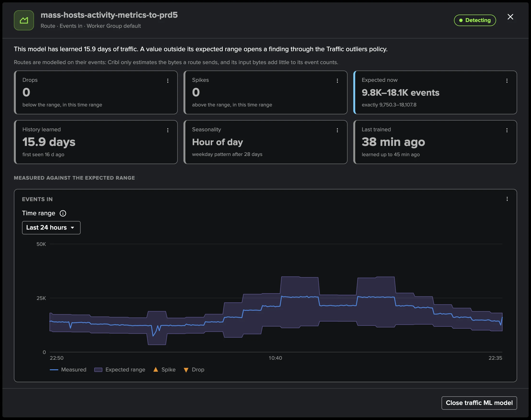Click the Measured Against The Expected Range heading

click(74, 178)
